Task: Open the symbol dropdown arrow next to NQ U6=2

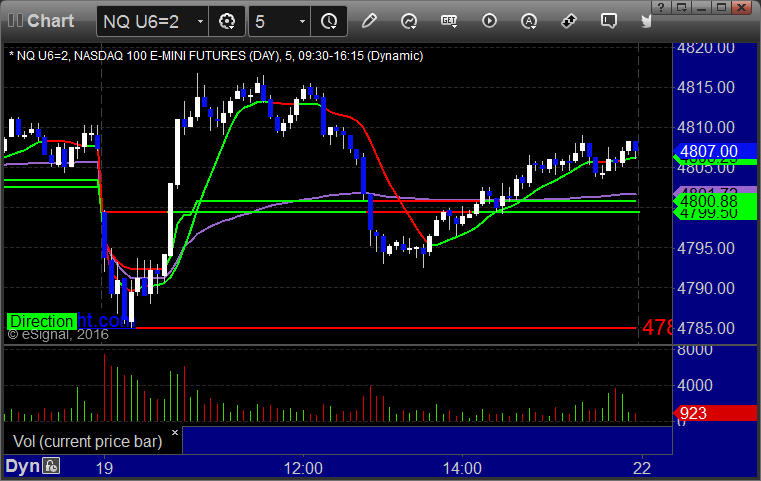Action: click(200, 21)
